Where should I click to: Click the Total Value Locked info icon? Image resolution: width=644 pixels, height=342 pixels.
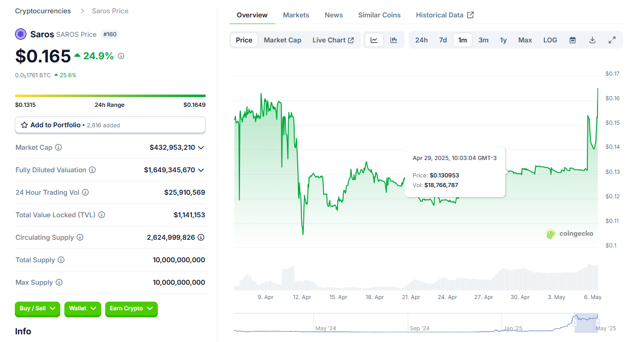(101, 215)
